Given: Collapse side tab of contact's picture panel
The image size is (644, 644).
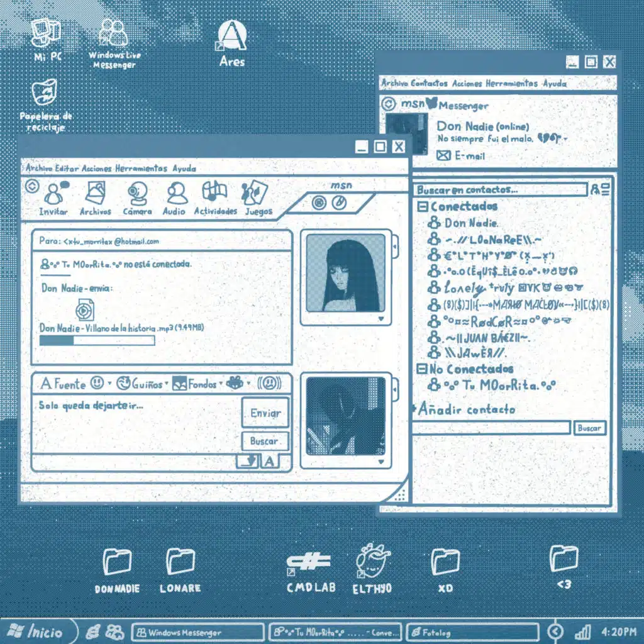Looking at the screenshot, I should 395,247.
